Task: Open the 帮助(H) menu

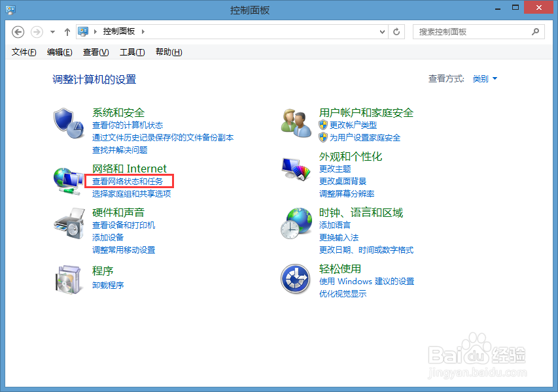Action: click(x=169, y=52)
